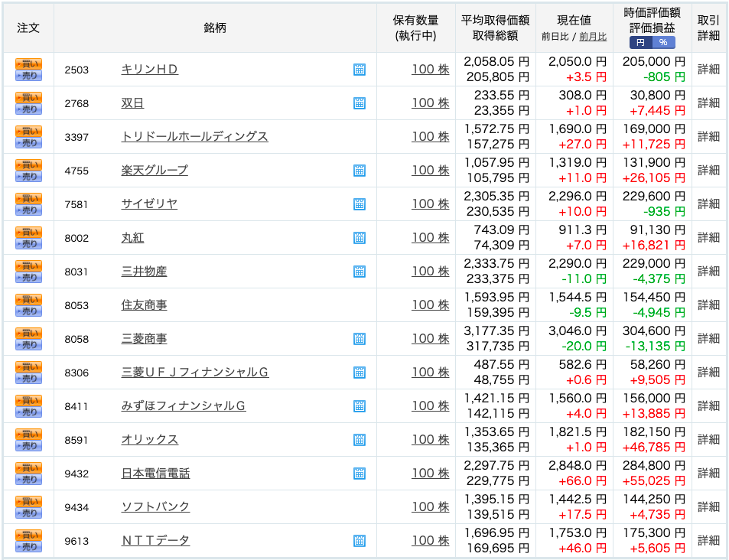Screen dimensions: 729x560
Task: Click the buy button for 丸紅
Action: click(x=28, y=232)
